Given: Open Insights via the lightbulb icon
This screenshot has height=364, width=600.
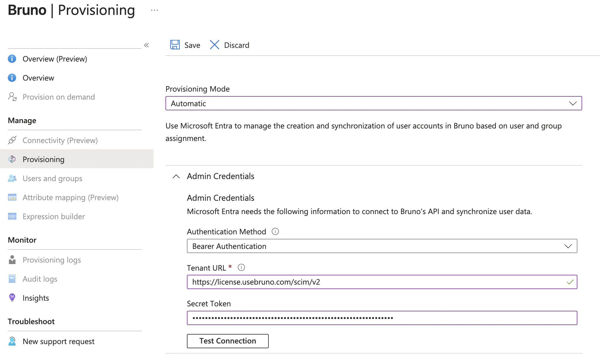Looking at the screenshot, I should tap(12, 297).
